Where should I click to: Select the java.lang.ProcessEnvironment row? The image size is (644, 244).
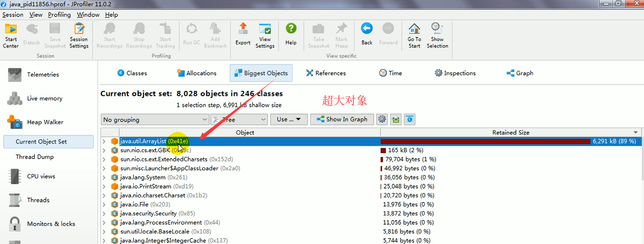[x=371, y=223]
